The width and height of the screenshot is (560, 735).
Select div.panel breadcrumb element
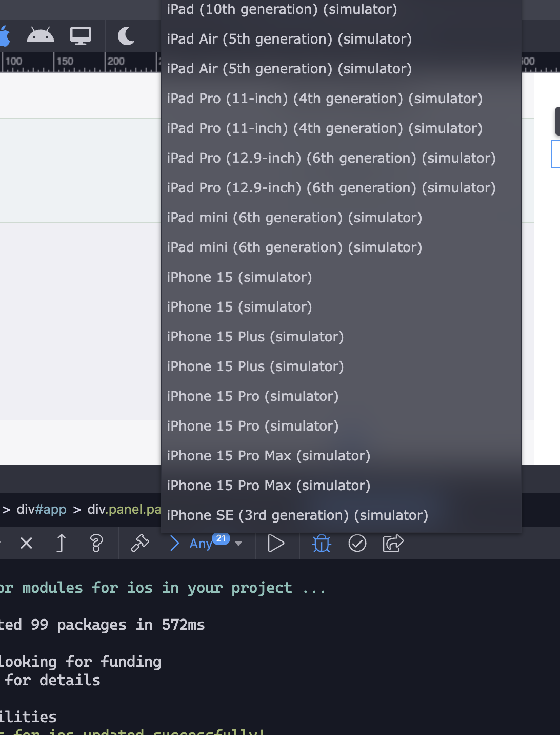tap(124, 509)
